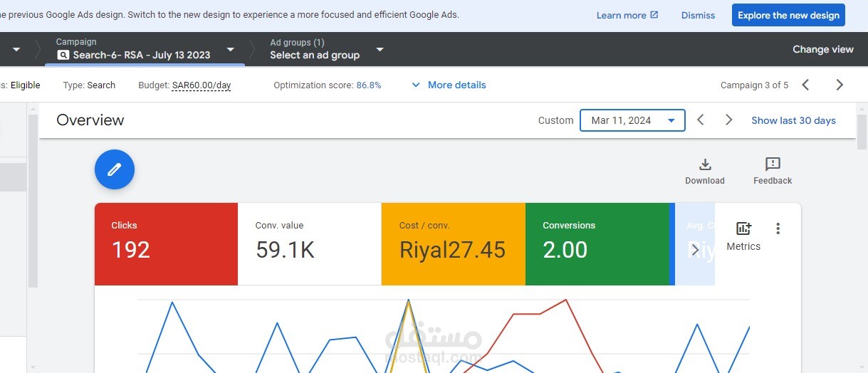868x373 pixels.
Task: Open the three-dot more options menu
Action: pyautogui.click(x=778, y=228)
